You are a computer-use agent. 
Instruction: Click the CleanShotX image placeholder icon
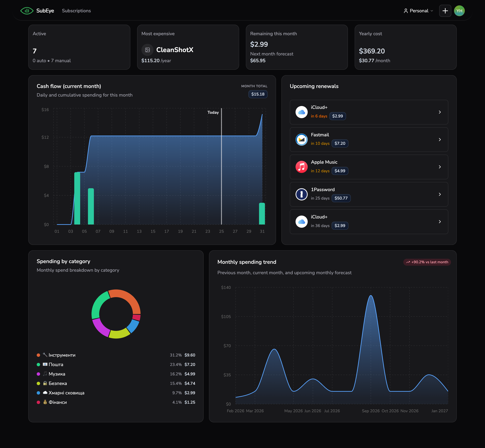[x=147, y=50]
